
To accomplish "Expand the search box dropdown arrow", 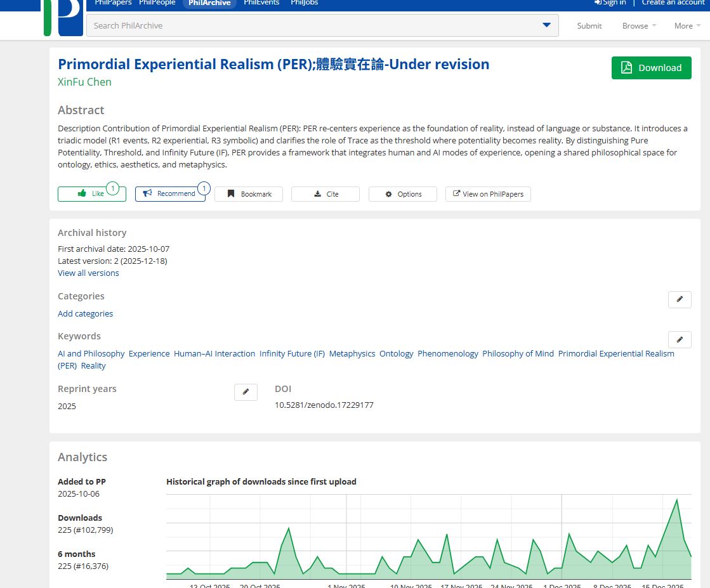I will (546, 25).
